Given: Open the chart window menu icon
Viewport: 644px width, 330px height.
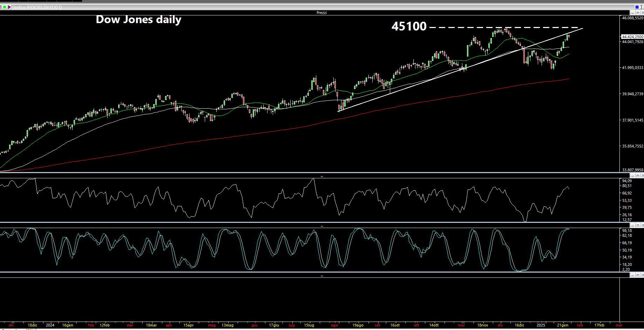Looking at the screenshot, I should [1, 7].
